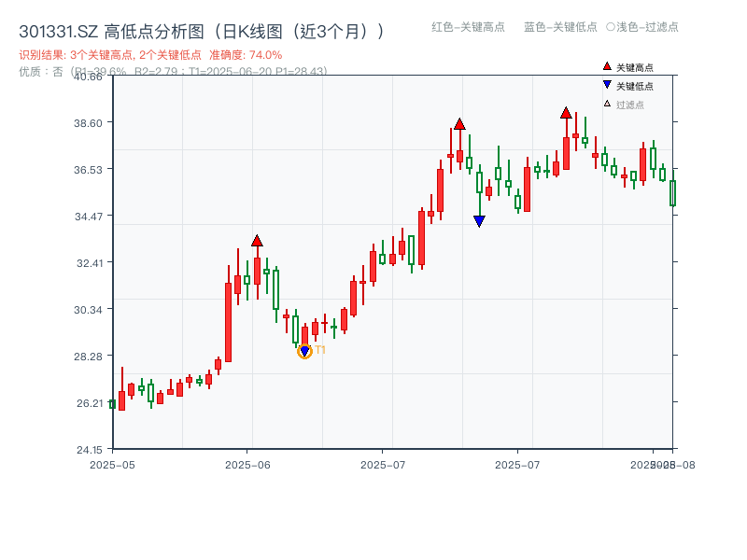Click the blue 关键低点 triangle legend icon
Screen dimensions: 747x560
[x=605, y=84]
